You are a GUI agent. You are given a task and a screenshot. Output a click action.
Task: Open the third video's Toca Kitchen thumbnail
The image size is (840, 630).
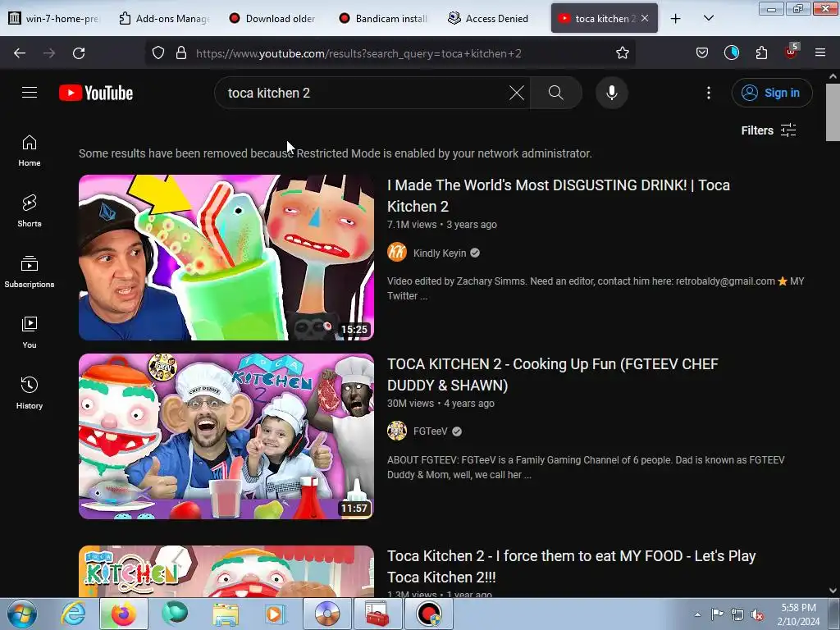226,571
